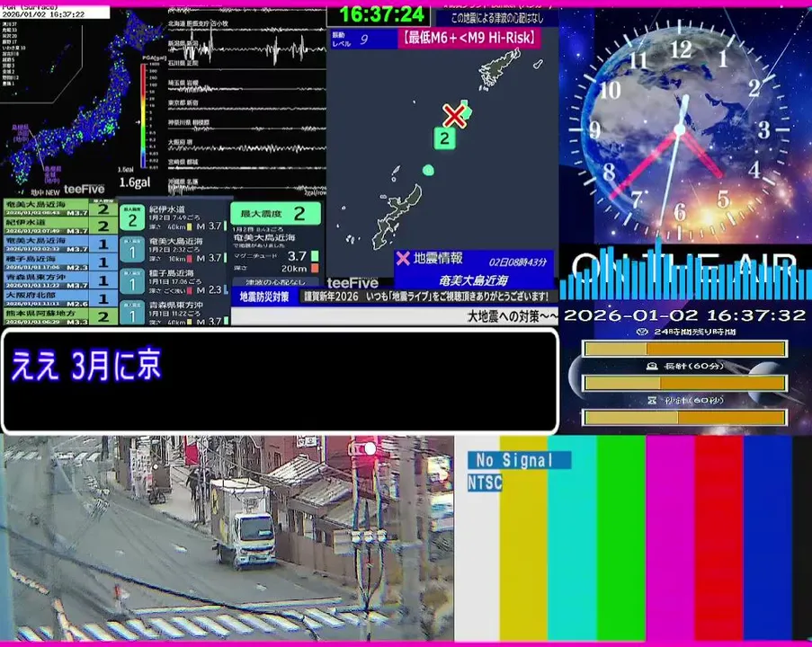This screenshot has height=647, width=812.
Task: Click intensity badge 1 for 青森県東方沖 11:22 entry
Action: 132,313
